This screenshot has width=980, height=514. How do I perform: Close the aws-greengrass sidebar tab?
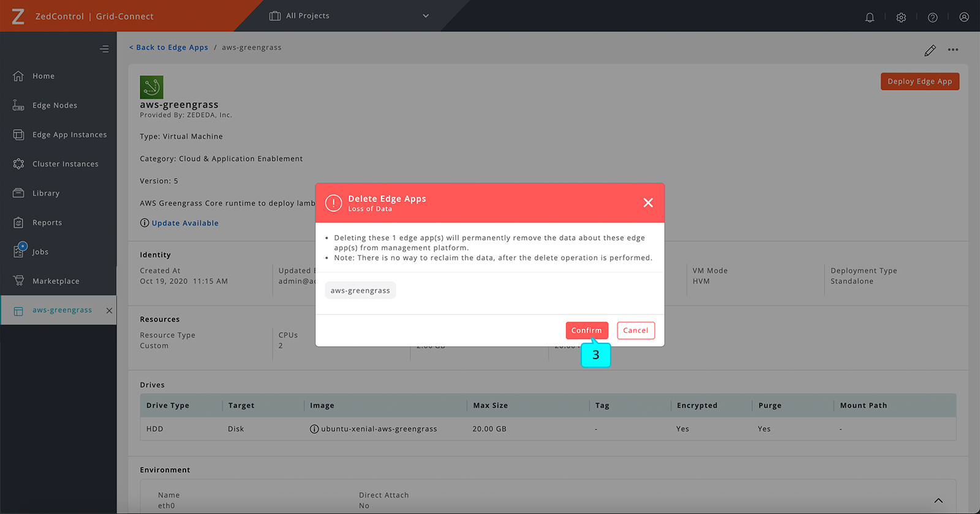pos(109,311)
